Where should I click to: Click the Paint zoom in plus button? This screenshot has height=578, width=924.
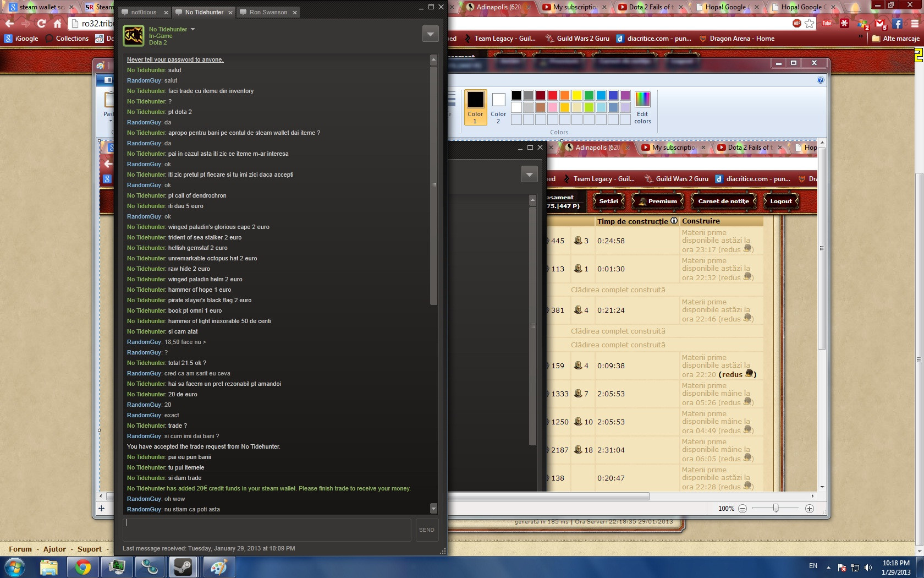point(810,509)
